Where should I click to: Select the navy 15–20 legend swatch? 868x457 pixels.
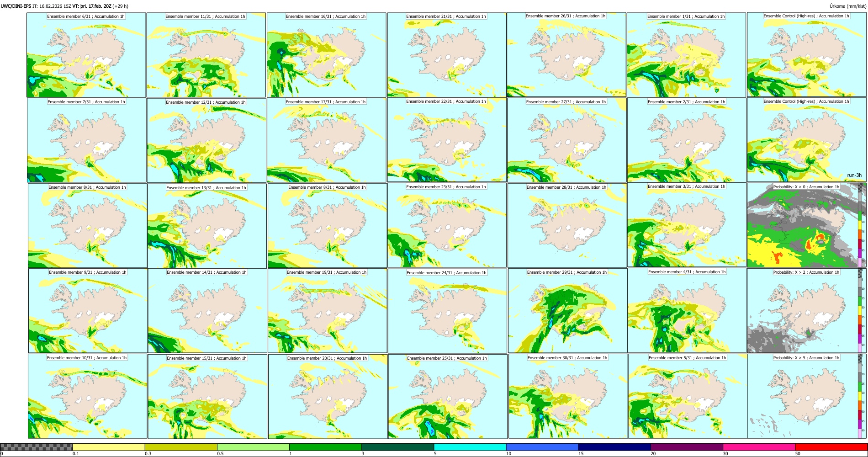click(614, 447)
